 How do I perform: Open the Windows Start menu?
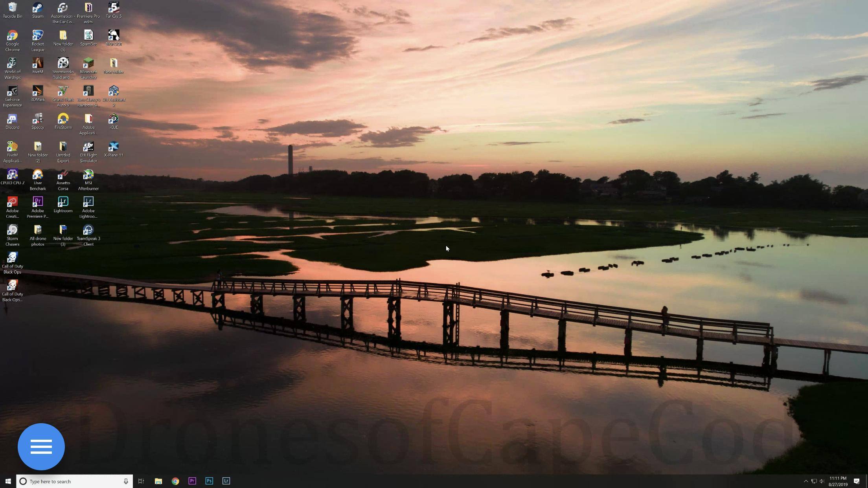coord(8,481)
